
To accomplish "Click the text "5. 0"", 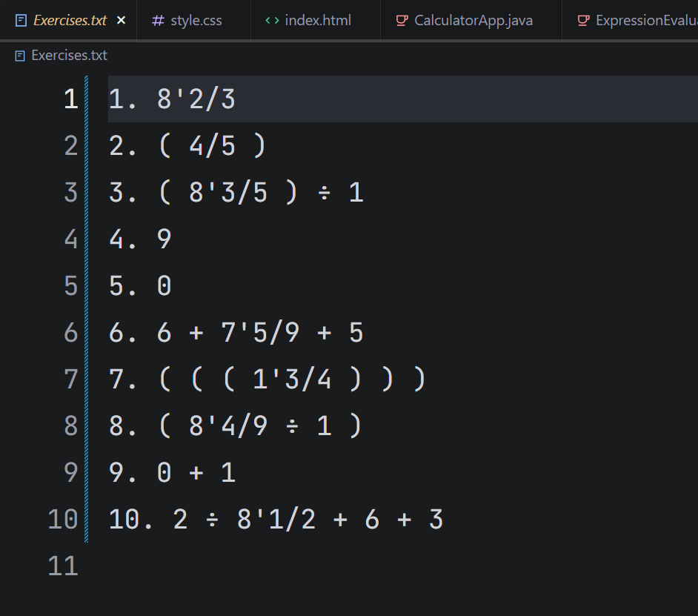I will click(x=140, y=285).
